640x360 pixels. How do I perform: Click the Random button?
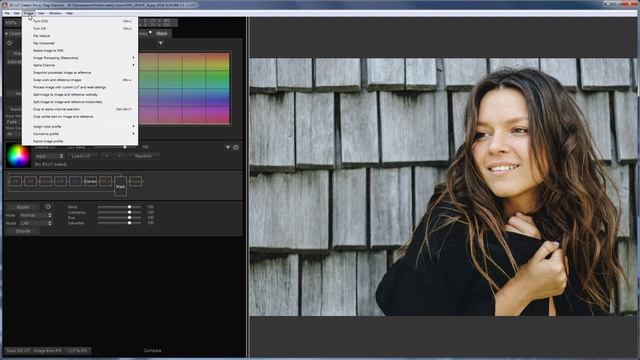pyautogui.click(x=143, y=156)
